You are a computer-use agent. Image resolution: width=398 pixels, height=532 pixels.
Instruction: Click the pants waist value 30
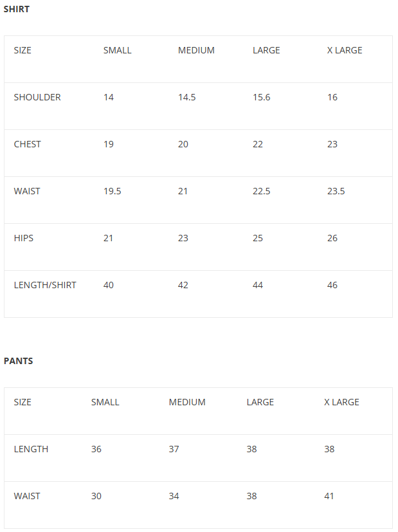pyautogui.click(x=96, y=496)
